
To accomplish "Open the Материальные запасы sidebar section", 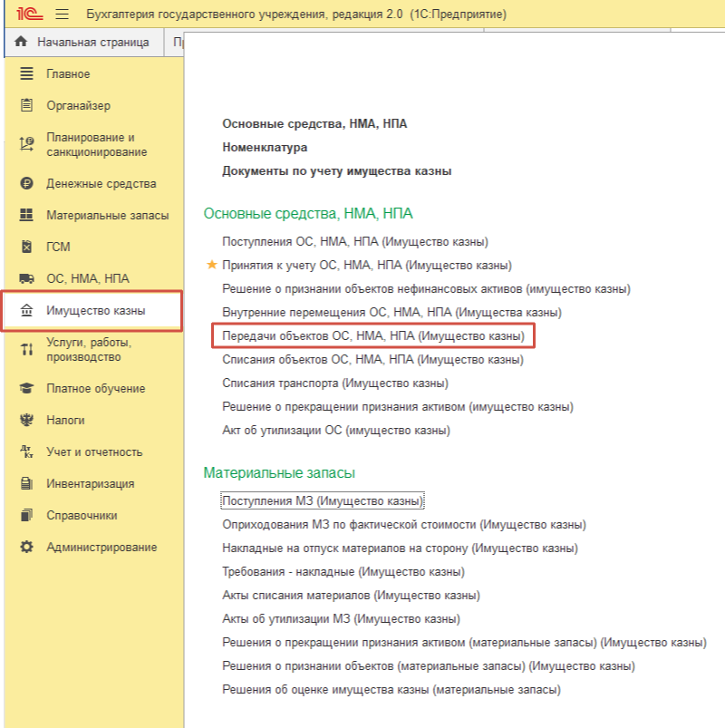I will point(108,216).
